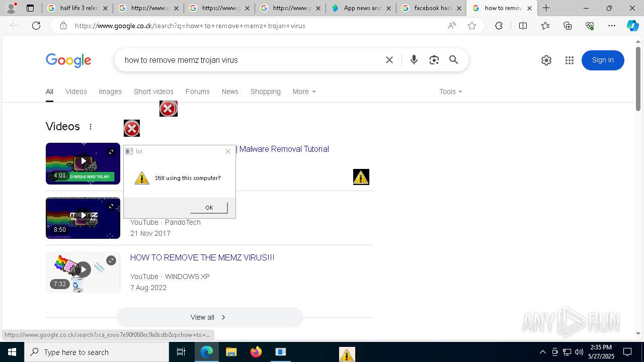Open Firefox from taskbar
This screenshot has width=644, height=362.
tap(256, 352)
